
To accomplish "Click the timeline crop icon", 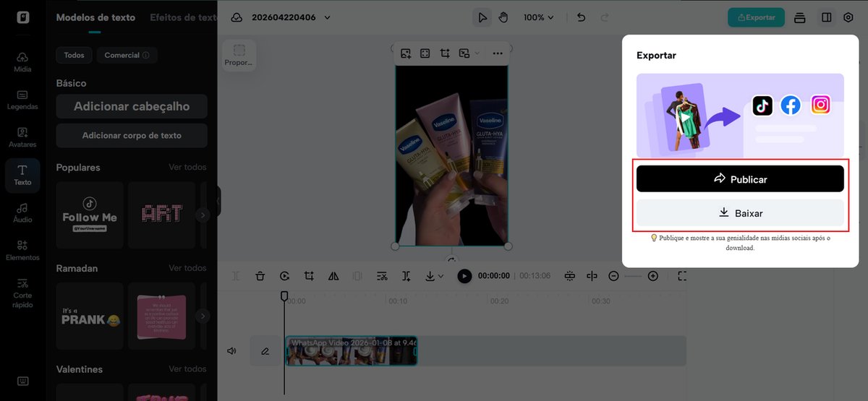I will [x=310, y=276].
